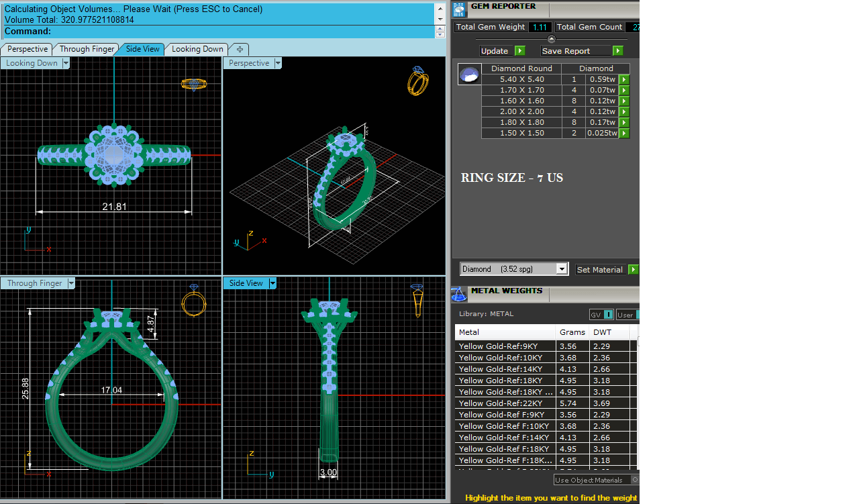This screenshot has height=504, width=855.
Task: Click the Perspective viewport title label
Action: tap(249, 63)
